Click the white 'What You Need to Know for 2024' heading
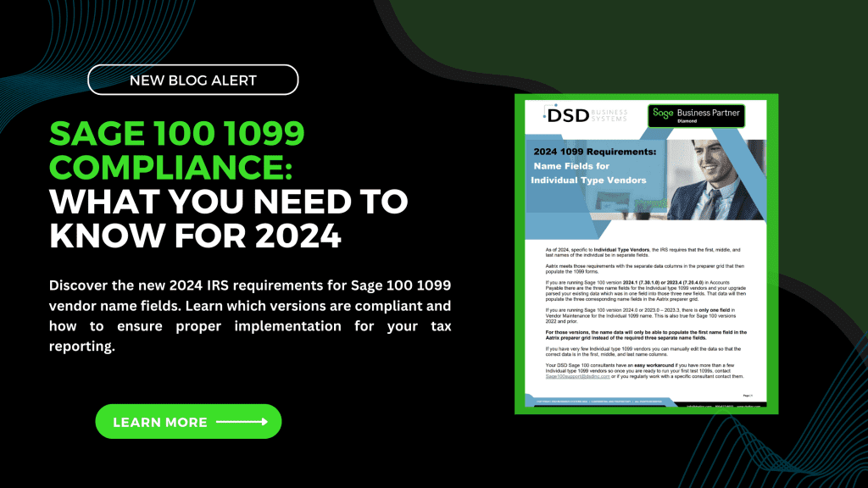The width and height of the screenshot is (868, 488). pos(227,217)
